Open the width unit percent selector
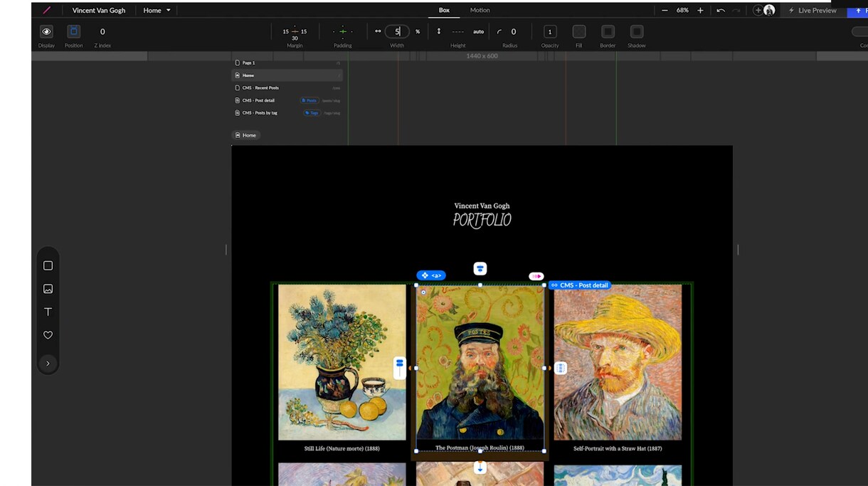 point(418,31)
